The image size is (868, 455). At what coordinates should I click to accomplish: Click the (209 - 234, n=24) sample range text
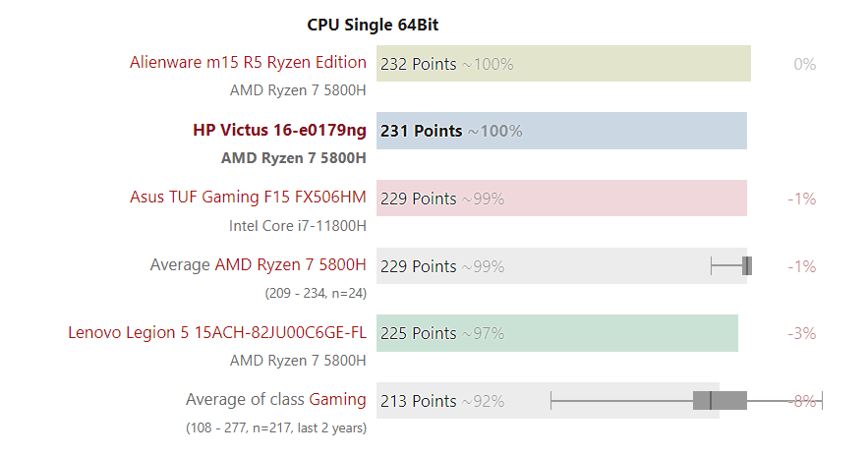pyautogui.click(x=316, y=292)
